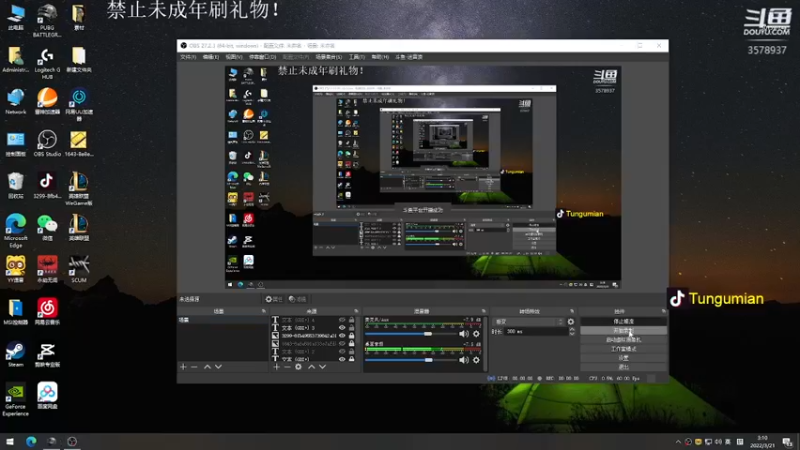Adjust transition duration stepper arrows
800x450 pixels.
click(571, 331)
